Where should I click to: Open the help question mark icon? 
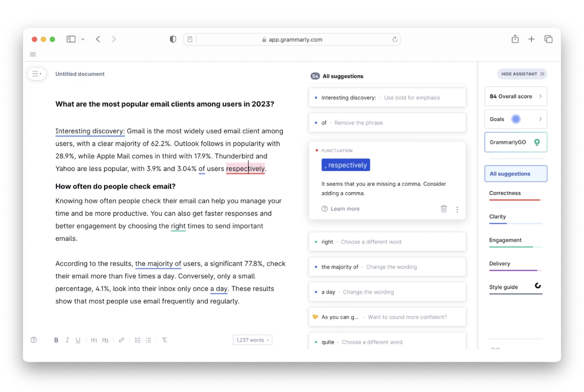[34, 340]
